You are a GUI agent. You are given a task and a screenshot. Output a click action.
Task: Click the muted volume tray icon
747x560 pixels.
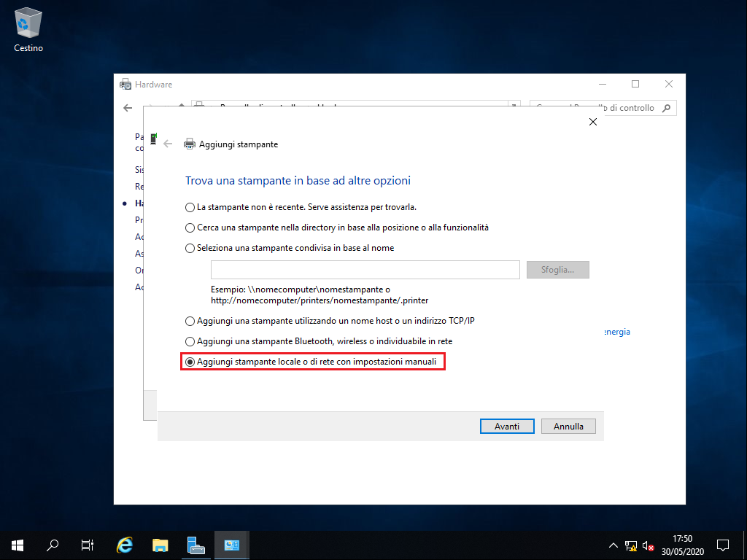coord(648,545)
